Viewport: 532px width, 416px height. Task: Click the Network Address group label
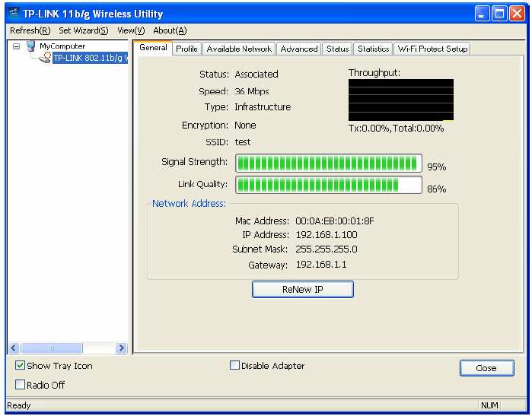tap(189, 203)
